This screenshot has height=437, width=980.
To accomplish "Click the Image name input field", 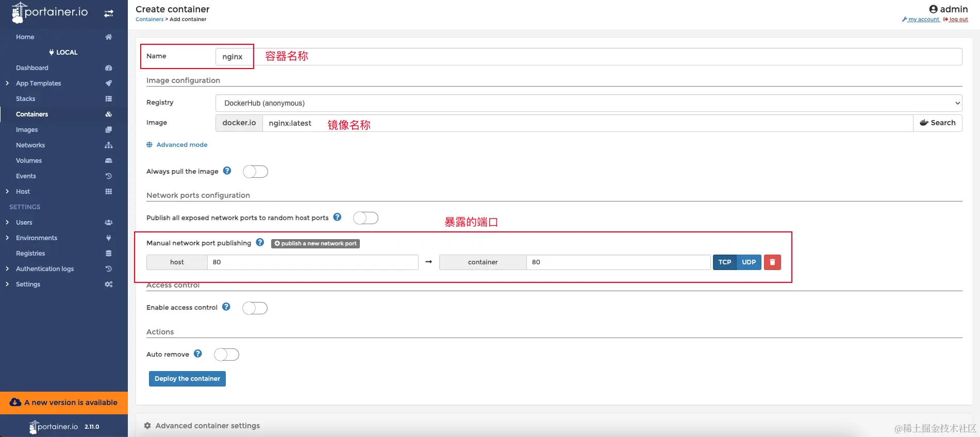I will (588, 123).
